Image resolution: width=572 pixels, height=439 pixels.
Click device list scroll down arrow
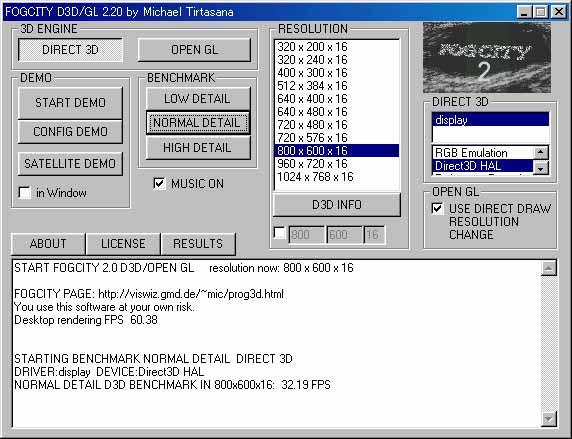coord(541,168)
